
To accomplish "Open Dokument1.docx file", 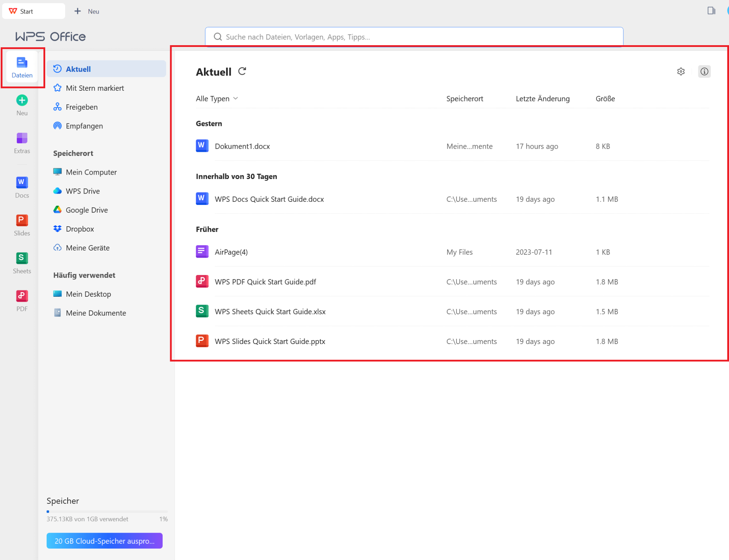I will tap(242, 146).
